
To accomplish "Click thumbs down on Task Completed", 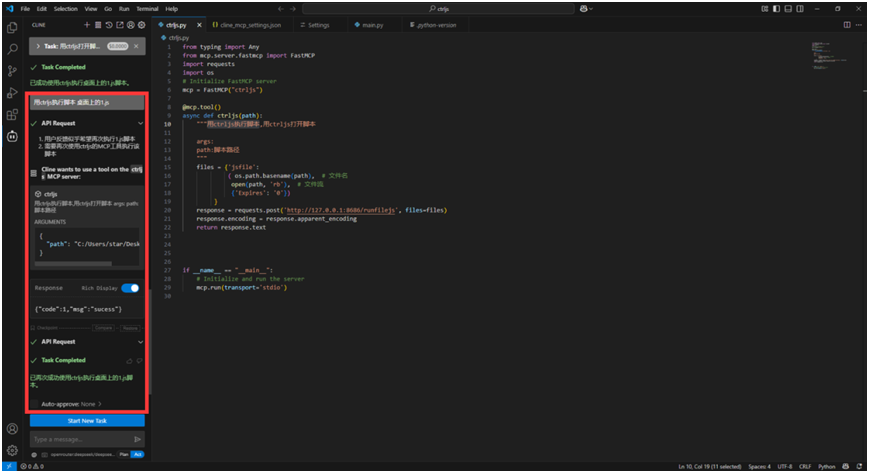I will pyautogui.click(x=140, y=360).
